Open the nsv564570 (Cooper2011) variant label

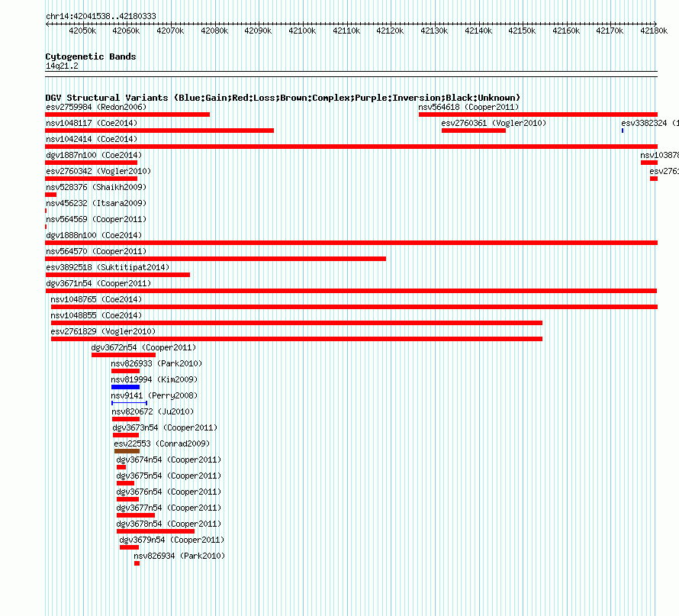coord(96,251)
